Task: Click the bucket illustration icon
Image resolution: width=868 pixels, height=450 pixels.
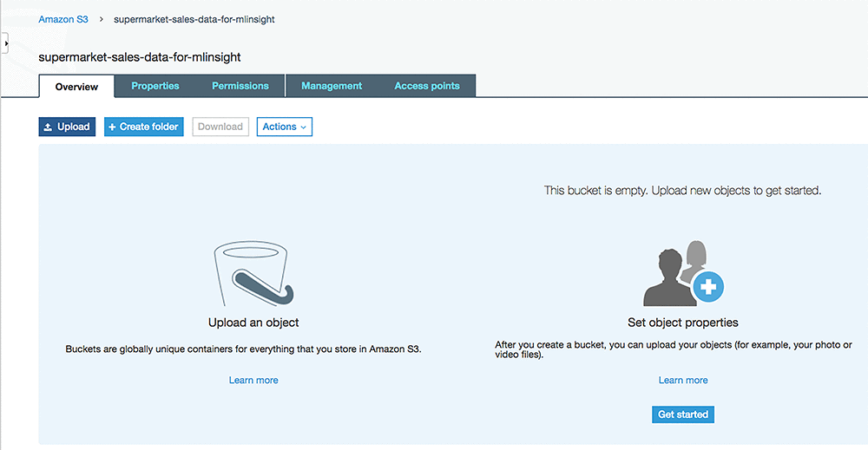Action: (253, 273)
